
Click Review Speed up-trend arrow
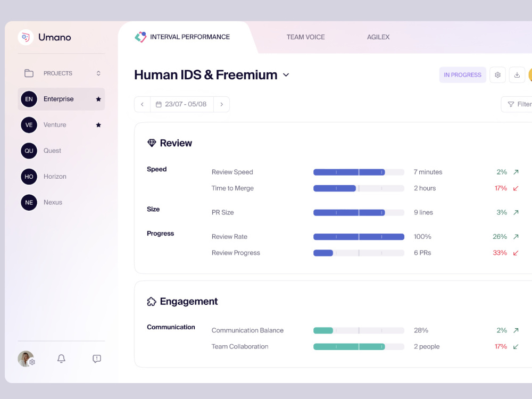tap(516, 172)
